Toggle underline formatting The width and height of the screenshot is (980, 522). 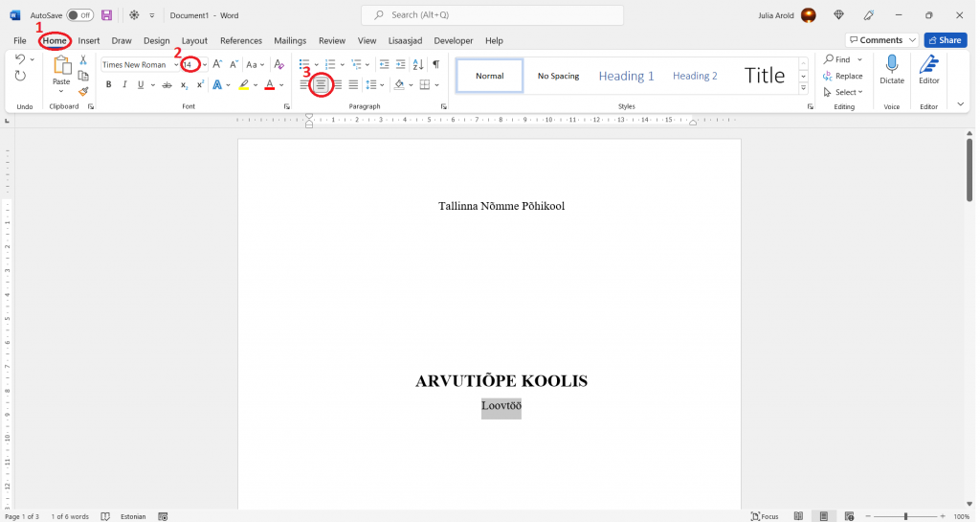coord(141,85)
